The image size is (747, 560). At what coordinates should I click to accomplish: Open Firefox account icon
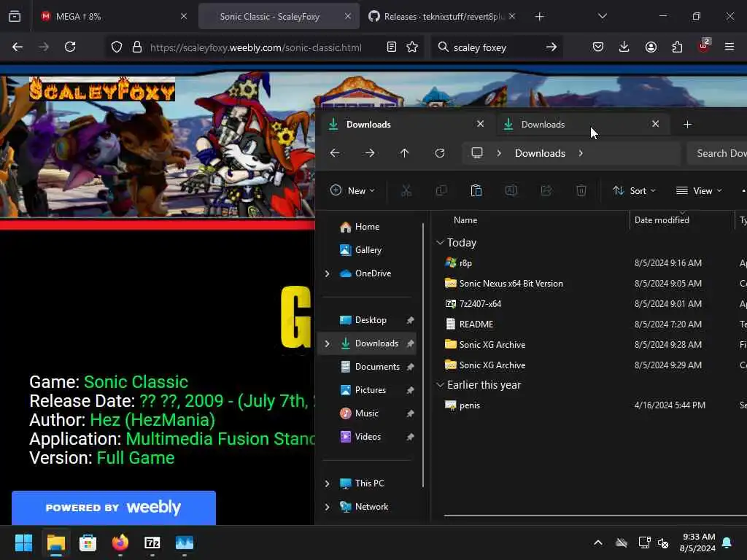click(651, 47)
